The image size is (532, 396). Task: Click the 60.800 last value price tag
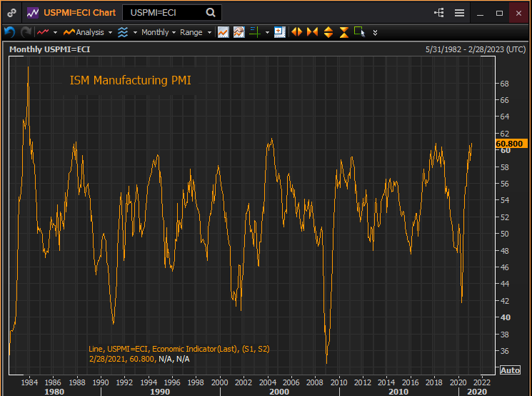point(509,144)
